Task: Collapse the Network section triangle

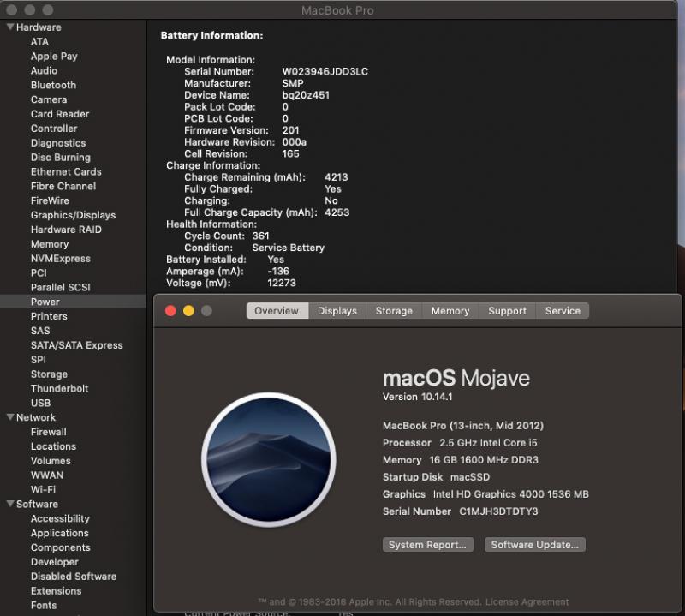Action: click(10, 417)
